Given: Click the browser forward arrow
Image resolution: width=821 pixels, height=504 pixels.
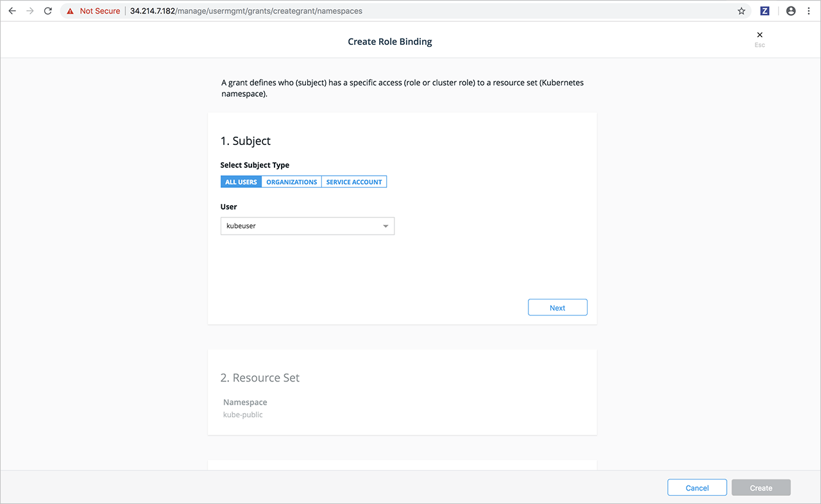Looking at the screenshot, I should pyautogui.click(x=30, y=11).
